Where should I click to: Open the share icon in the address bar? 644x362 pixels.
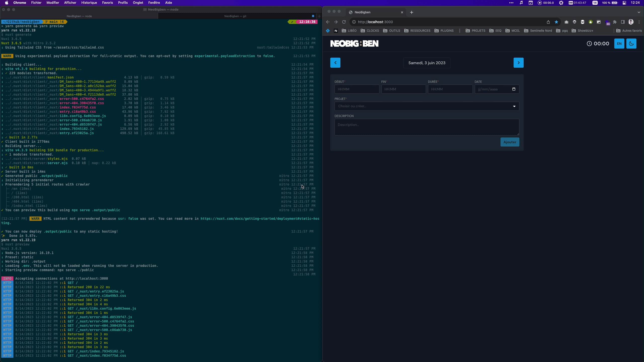[548, 22]
